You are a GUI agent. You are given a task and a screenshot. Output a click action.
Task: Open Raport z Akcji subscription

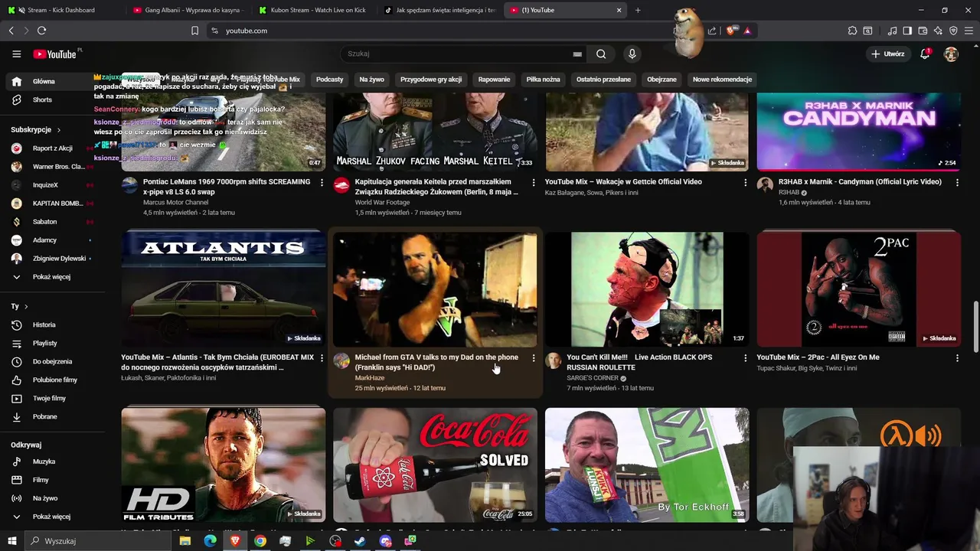[53, 148]
